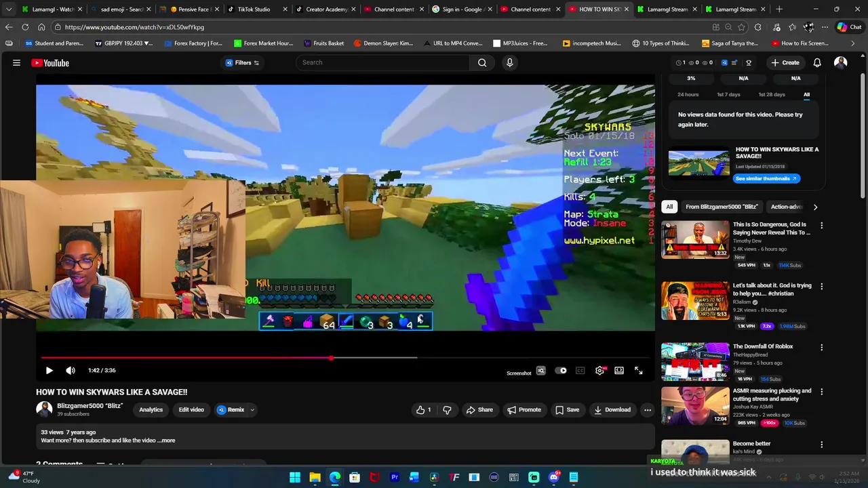868x488 pixels.
Task: Open the Blitzgamer5000 "Blitz" channel avatar
Action: point(44,409)
